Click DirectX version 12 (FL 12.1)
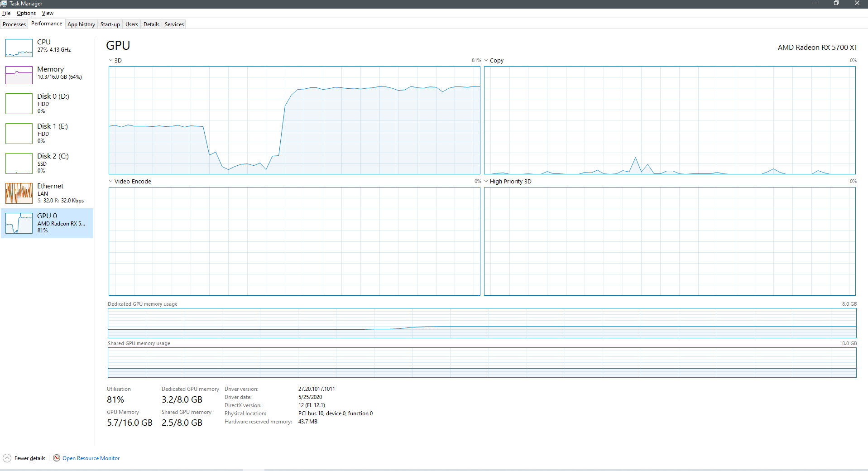Viewport: 868px width, 471px height. (312, 405)
